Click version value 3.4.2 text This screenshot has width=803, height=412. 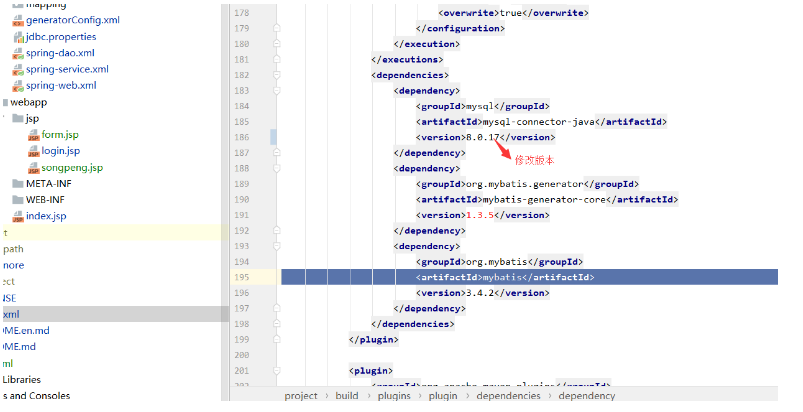point(480,293)
